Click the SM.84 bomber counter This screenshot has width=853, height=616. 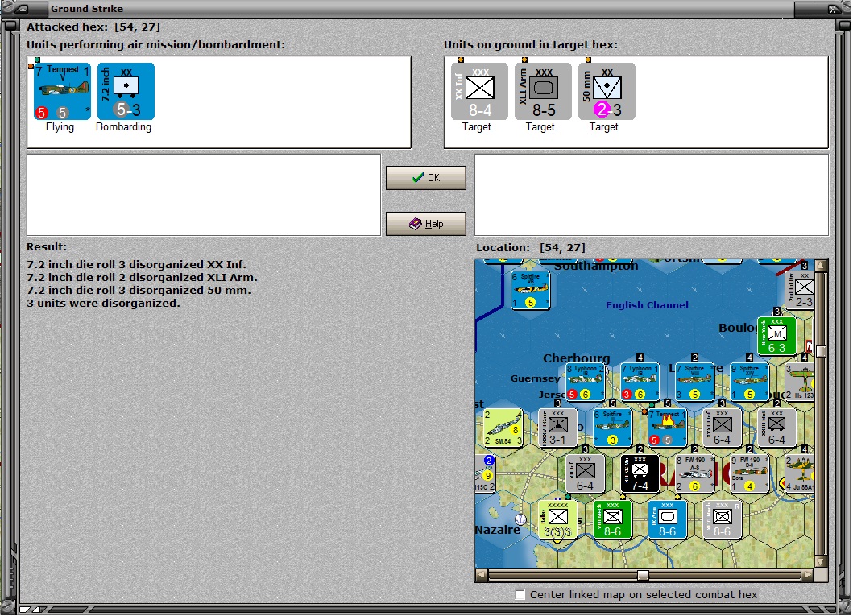pyautogui.click(x=503, y=428)
